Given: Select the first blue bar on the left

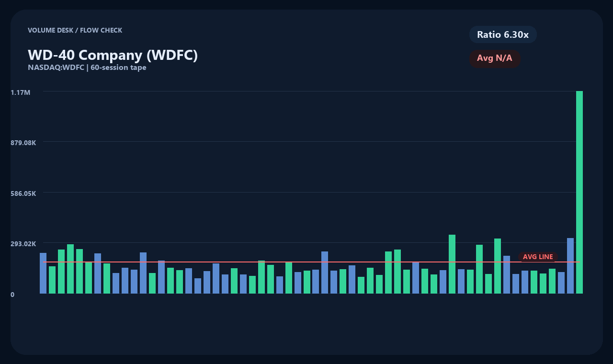Looking at the screenshot, I should [x=43, y=273].
